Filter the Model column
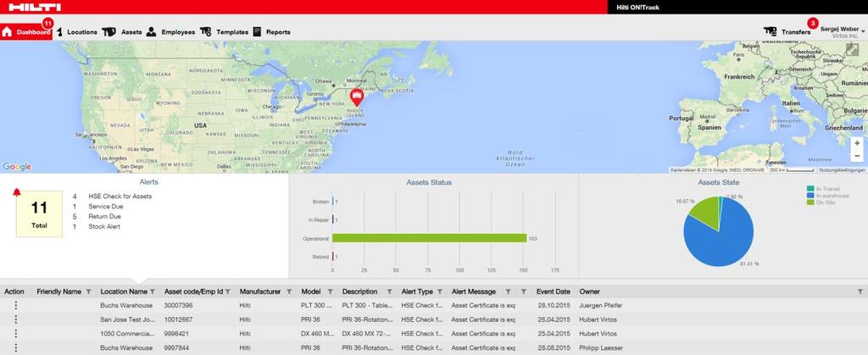This screenshot has width=868, height=355. pos(330,291)
